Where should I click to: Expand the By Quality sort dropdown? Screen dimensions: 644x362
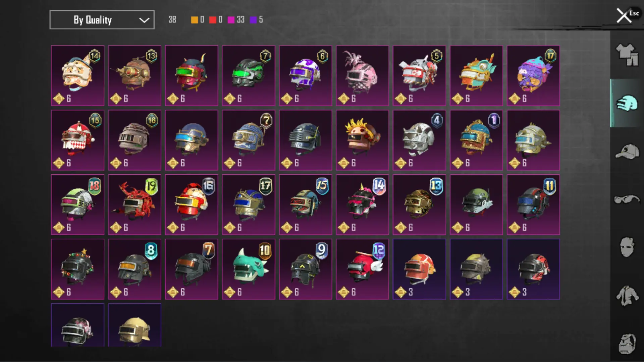coord(102,20)
